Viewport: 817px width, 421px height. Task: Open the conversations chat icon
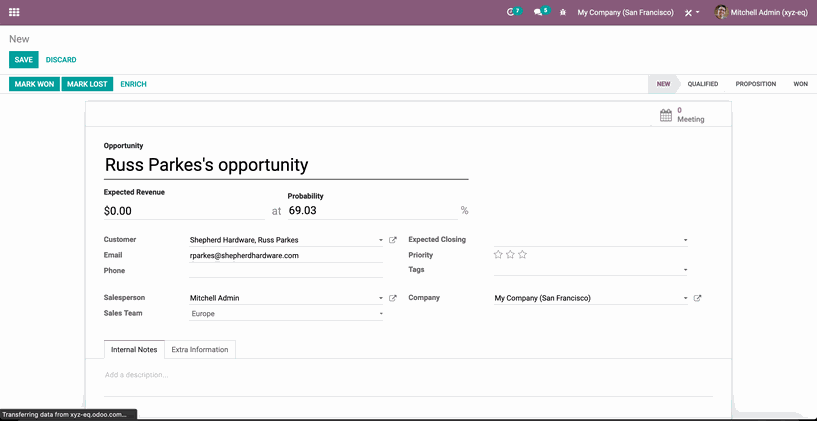[x=539, y=12]
